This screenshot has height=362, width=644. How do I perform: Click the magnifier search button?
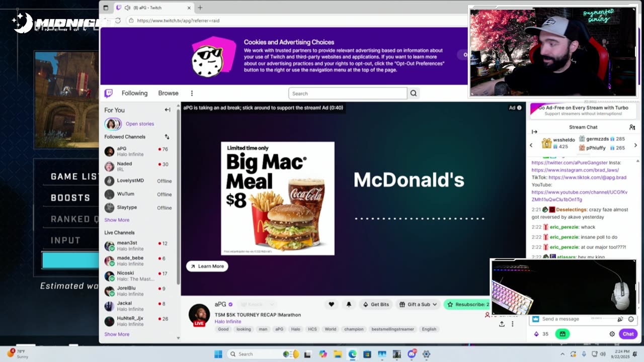point(414,93)
